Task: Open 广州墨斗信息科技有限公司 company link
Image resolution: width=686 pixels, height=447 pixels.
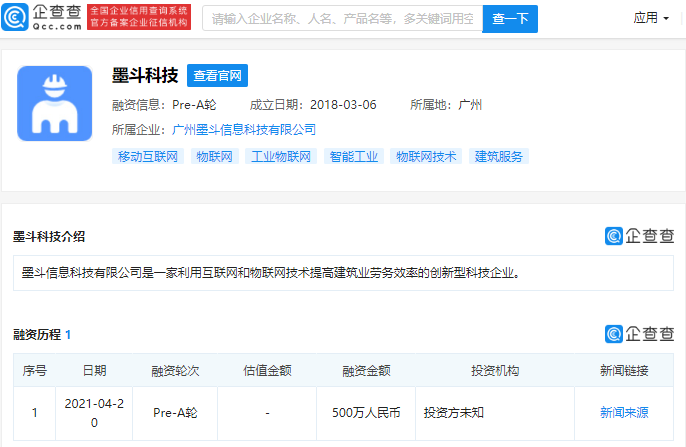Action: (x=244, y=129)
